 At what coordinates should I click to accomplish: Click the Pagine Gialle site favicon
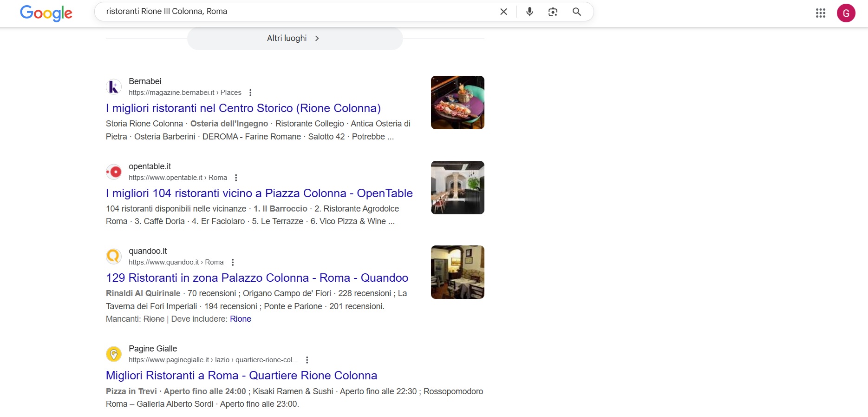tap(114, 354)
